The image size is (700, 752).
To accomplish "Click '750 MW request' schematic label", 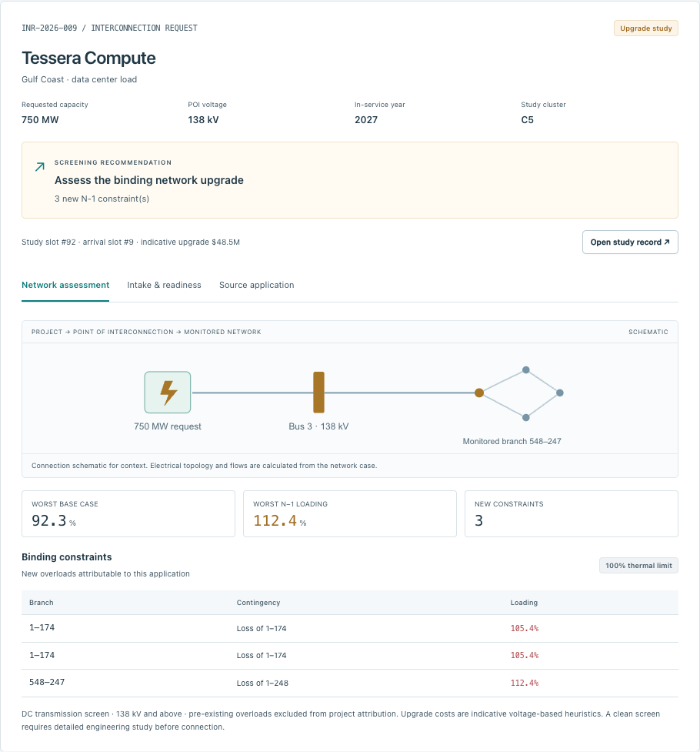I will [x=168, y=426].
